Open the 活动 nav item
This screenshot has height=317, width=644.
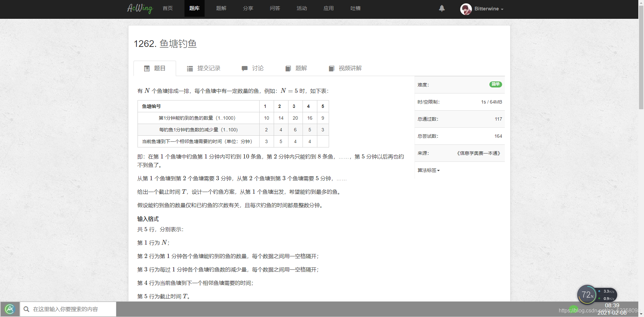point(302,8)
